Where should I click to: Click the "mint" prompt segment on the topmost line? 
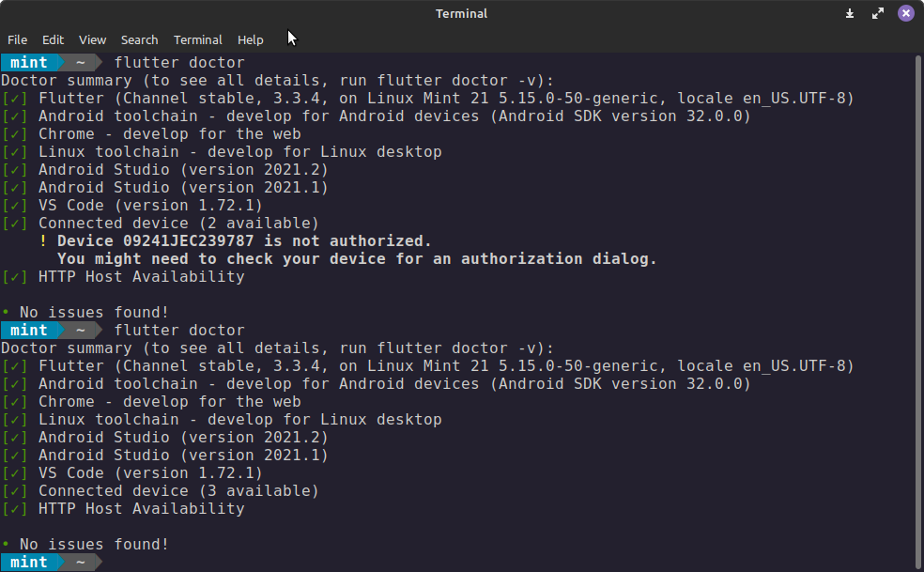pyautogui.click(x=29, y=63)
